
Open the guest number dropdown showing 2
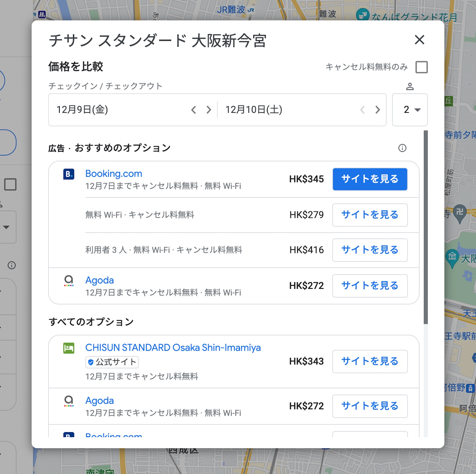point(410,110)
